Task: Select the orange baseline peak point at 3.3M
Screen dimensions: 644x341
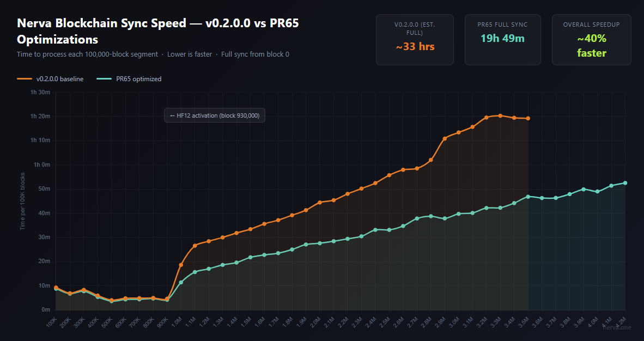Action: point(500,116)
